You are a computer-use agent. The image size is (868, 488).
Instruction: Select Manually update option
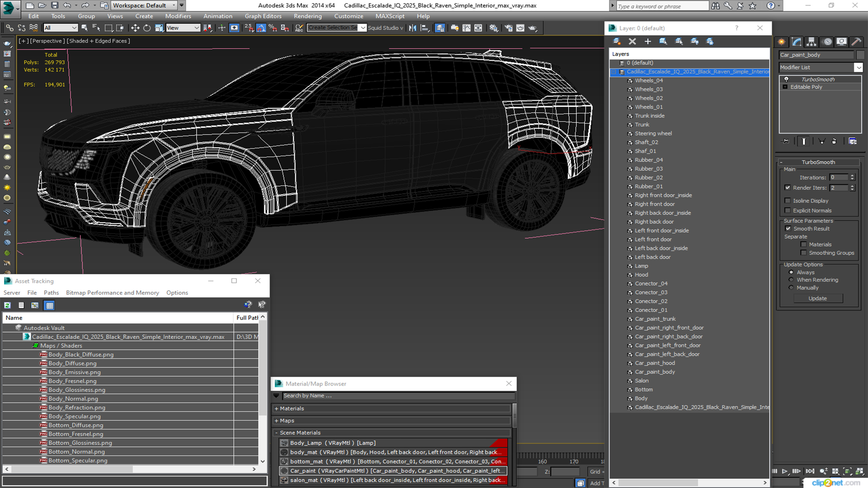click(x=791, y=287)
